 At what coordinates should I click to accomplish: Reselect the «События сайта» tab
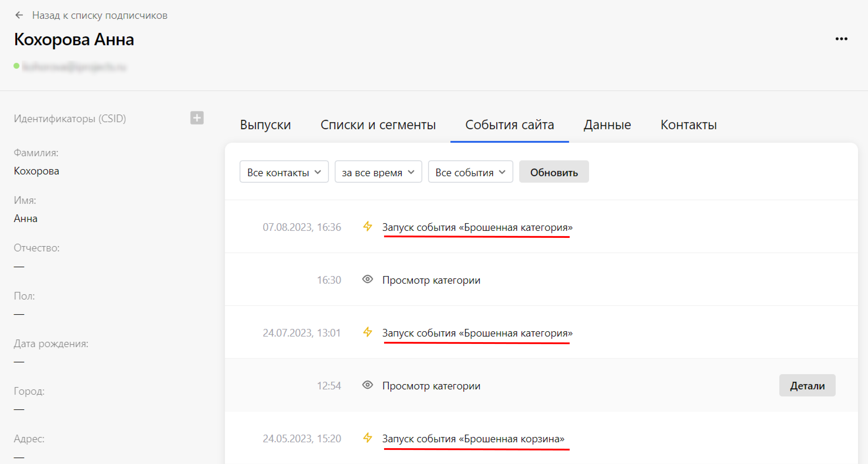(x=509, y=125)
